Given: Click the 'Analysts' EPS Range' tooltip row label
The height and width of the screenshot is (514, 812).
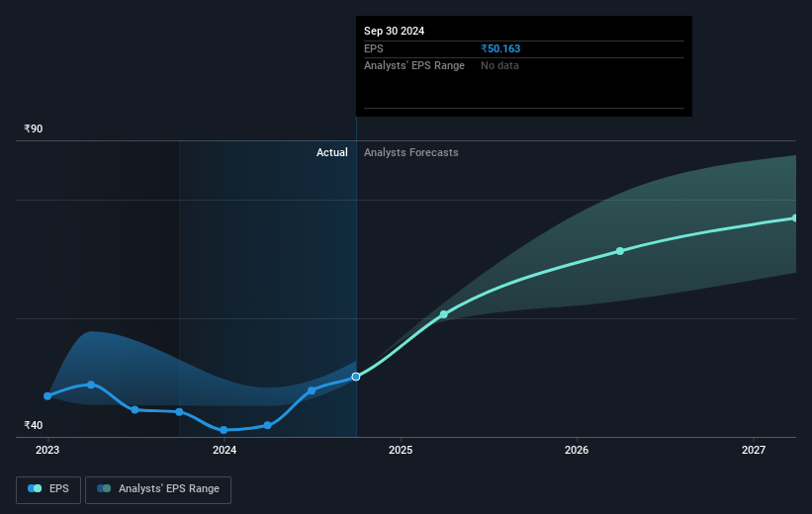Looking at the screenshot, I should (x=414, y=66).
